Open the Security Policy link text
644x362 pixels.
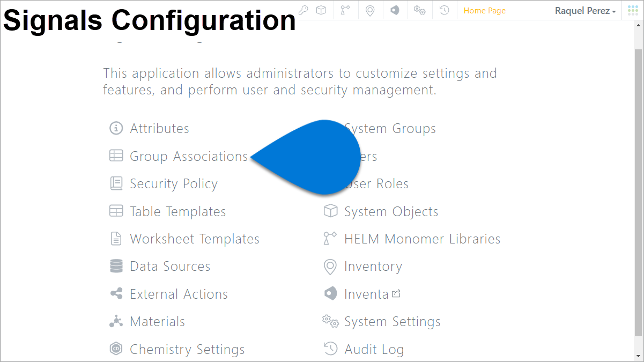pos(174,184)
